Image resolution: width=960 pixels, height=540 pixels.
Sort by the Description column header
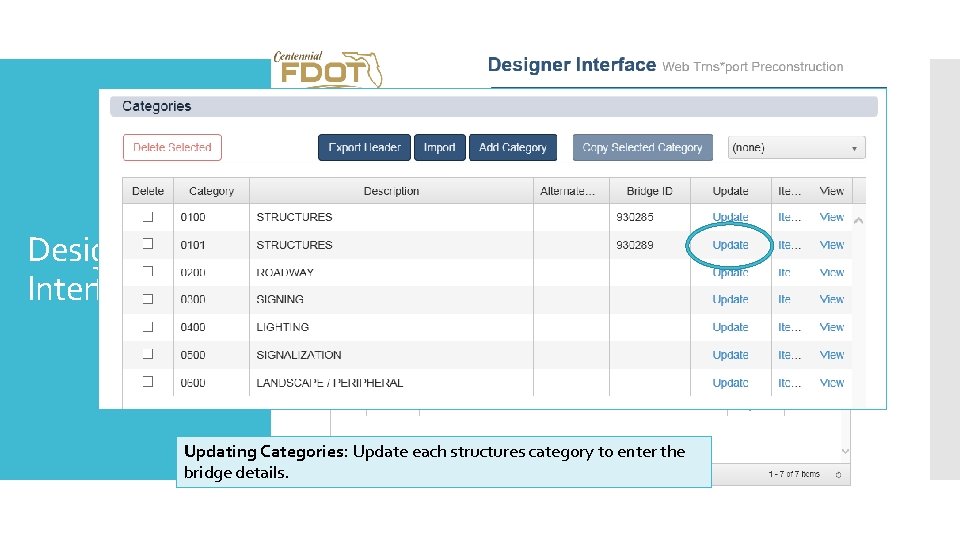click(391, 191)
